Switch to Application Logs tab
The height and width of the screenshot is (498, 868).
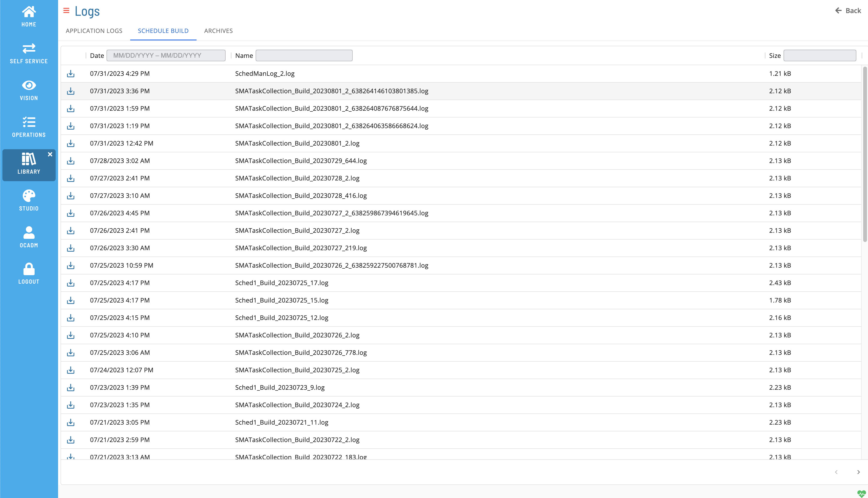point(94,31)
